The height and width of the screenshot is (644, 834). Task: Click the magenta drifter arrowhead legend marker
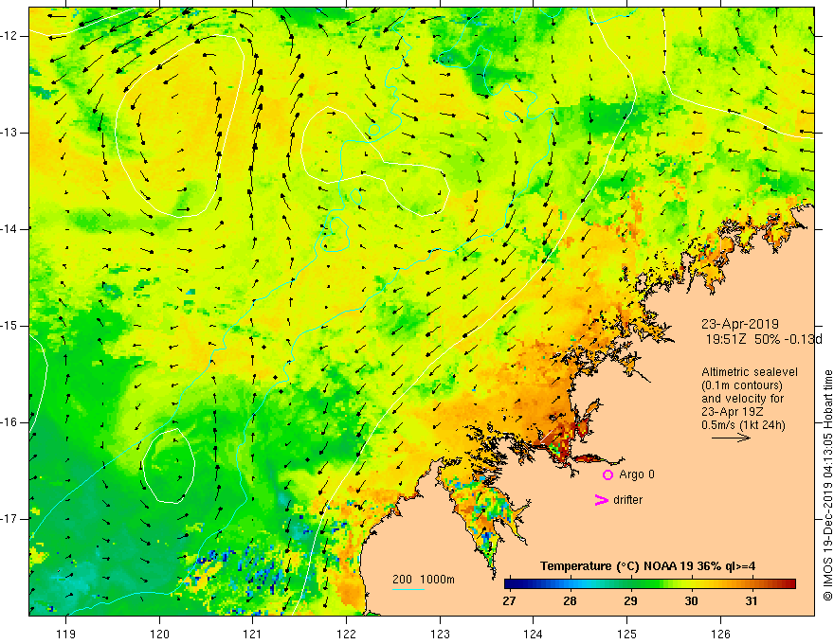tap(601, 500)
